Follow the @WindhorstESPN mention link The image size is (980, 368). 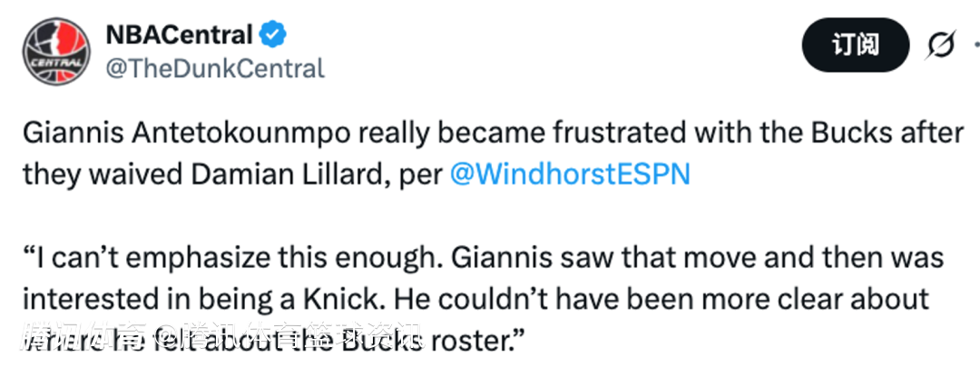point(570,174)
